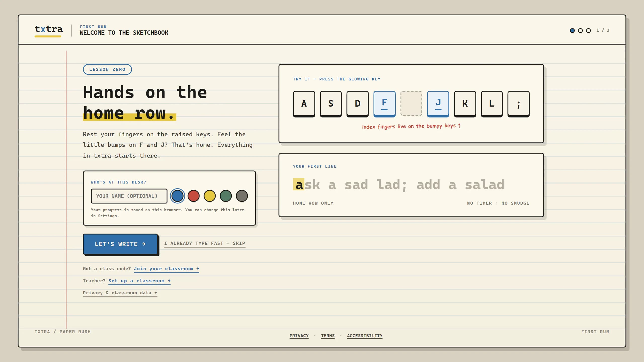644x362 pixels.
Task: Pick the blue desk color swatch
Action: pos(177,196)
